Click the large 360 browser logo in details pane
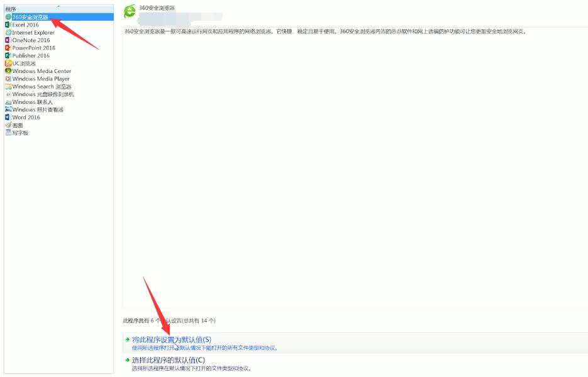Screen dimensions: 588x377 tap(130, 11)
